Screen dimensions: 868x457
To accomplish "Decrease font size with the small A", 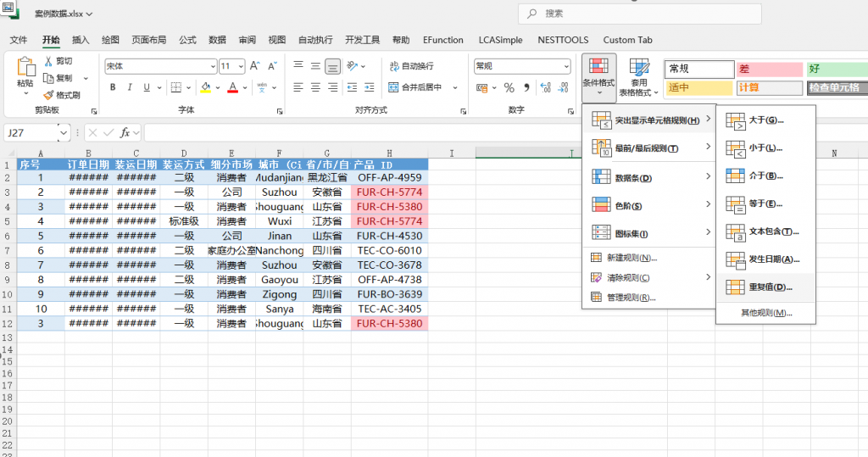I will pyautogui.click(x=272, y=66).
